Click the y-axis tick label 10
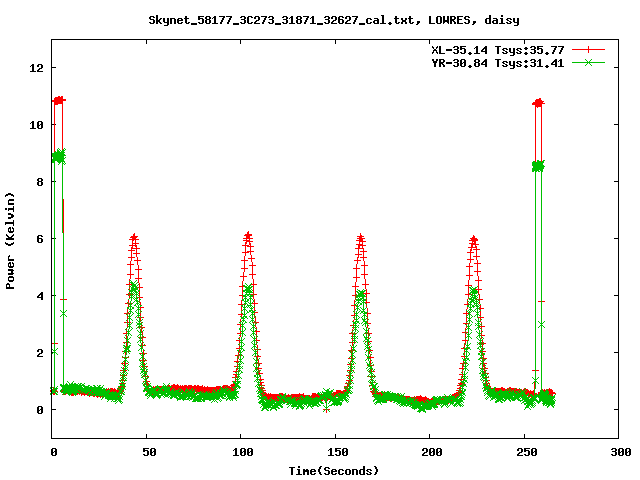This screenshot has height=480, width=640. [36, 125]
